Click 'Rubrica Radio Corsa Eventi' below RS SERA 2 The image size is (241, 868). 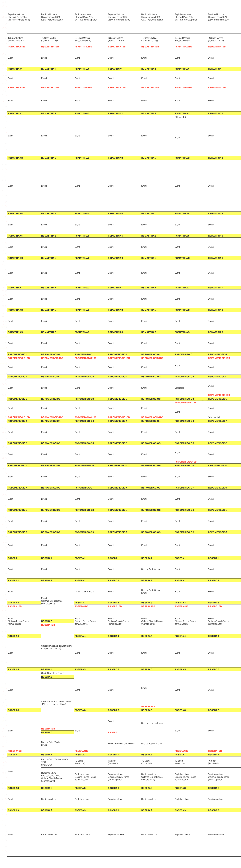point(150,591)
